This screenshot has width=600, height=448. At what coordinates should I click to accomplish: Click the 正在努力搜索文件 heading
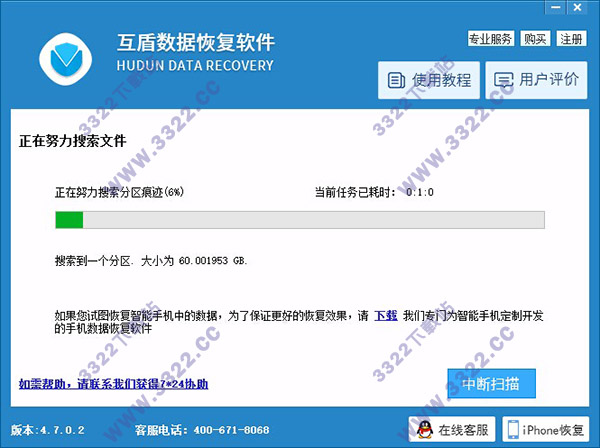pyautogui.click(x=73, y=141)
